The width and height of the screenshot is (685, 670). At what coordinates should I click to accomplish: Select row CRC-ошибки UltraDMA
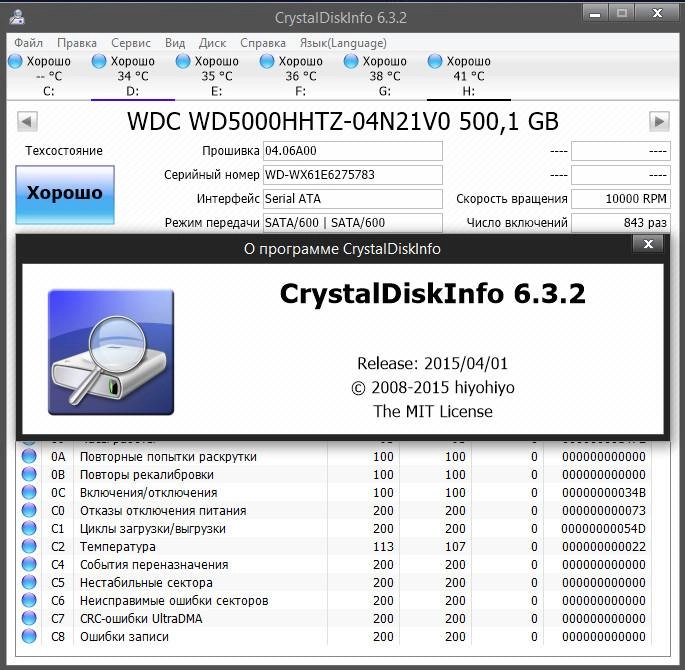[x=334, y=618]
